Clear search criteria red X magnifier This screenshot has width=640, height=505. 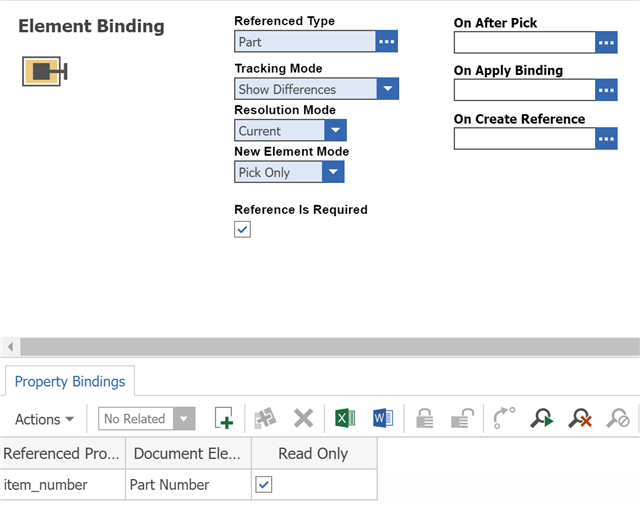579,419
